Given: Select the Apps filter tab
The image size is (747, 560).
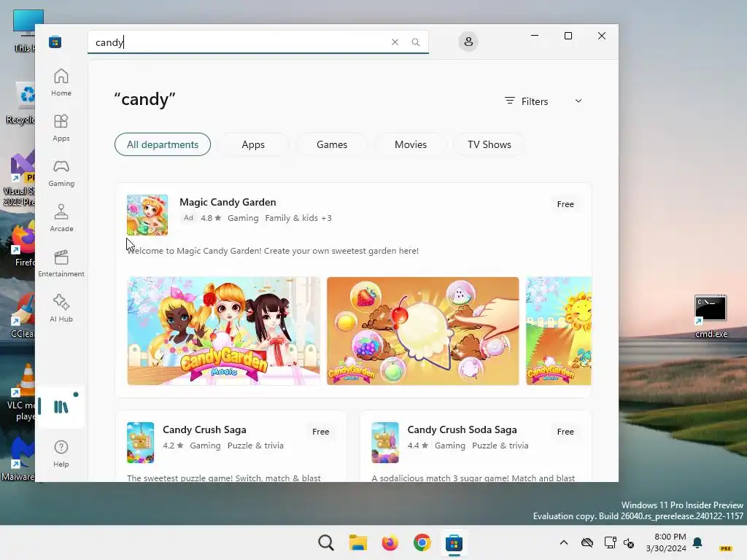Looking at the screenshot, I should [x=253, y=144].
